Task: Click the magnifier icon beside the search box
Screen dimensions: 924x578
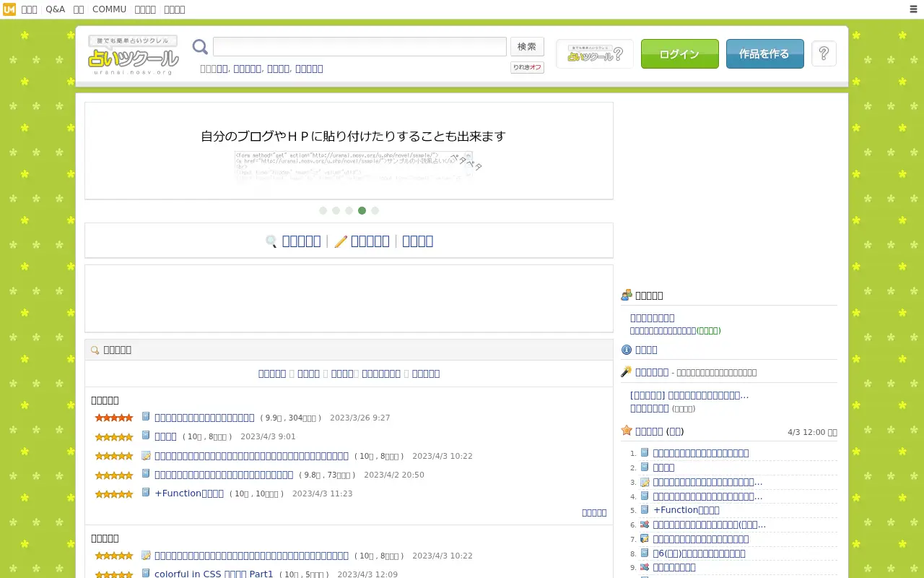Action: [x=200, y=47]
